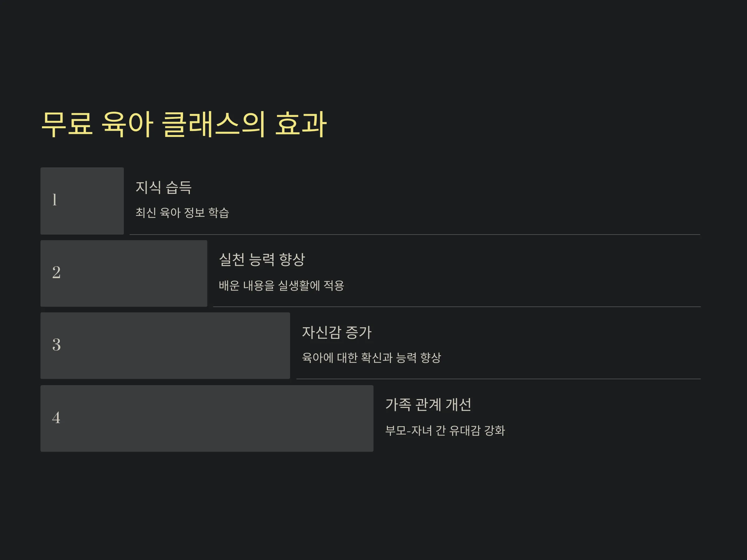Select the number 3 block
747x560 pixels.
pos(165,346)
